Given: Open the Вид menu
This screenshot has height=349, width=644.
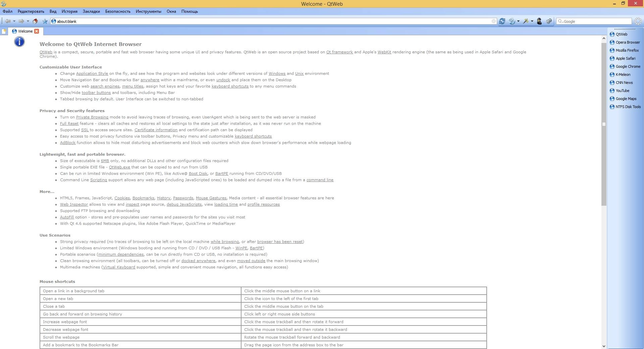Looking at the screenshot, I should pos(53,11).
